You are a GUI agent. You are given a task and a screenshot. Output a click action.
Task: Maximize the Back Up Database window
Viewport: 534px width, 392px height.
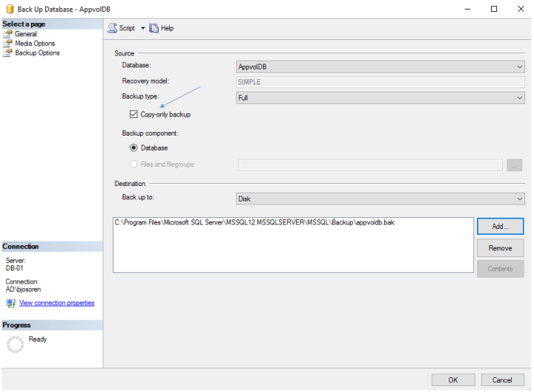pos(494,9)
